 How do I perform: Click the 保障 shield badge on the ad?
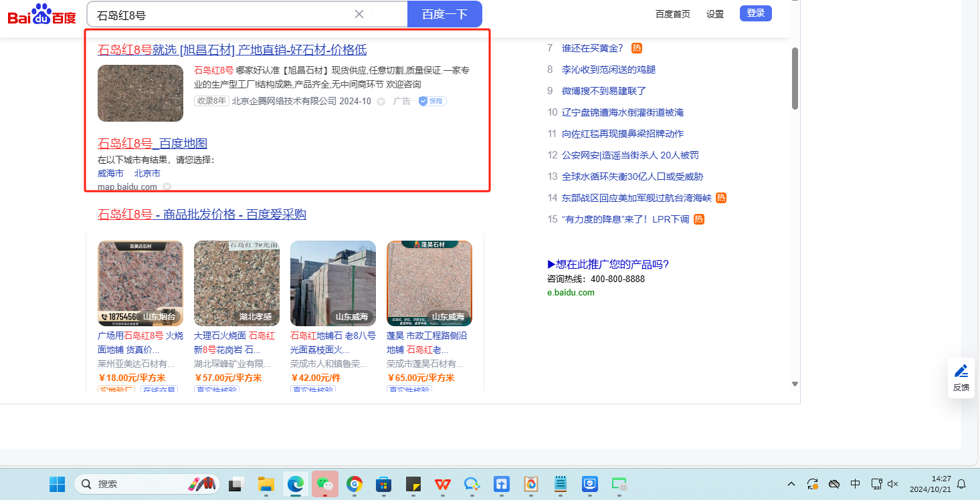(432, 101)
